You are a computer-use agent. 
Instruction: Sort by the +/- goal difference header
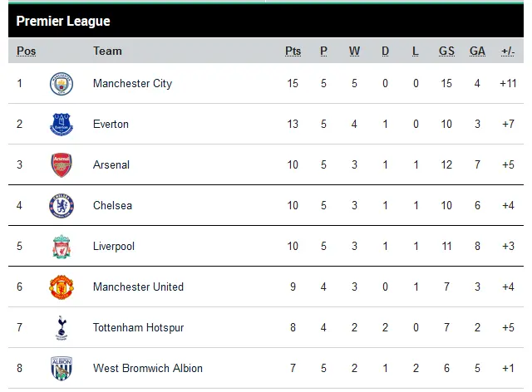pyautogui.click(x=507, y=51)
